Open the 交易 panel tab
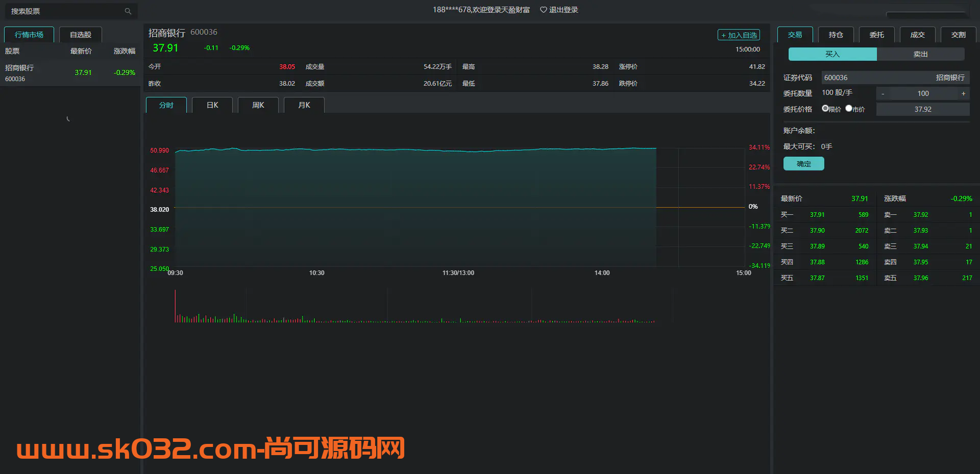The image size is (980, 474). 795,35
